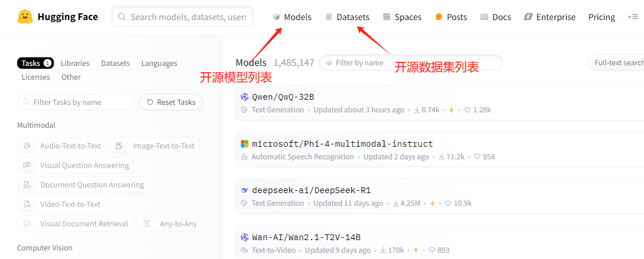Switch to the Languages filter tab
Image resolution: width=644 pixels, height=259 pixels.
(x=159, y=63)
